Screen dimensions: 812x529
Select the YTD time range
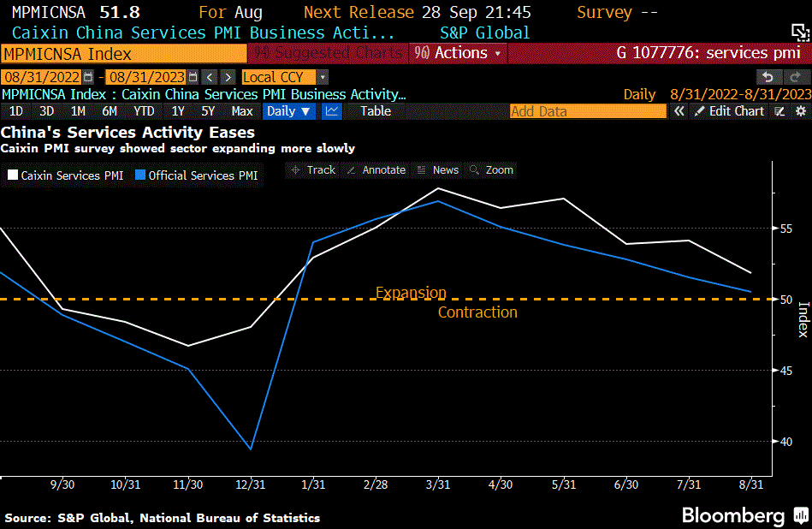(x=144, y=111)
